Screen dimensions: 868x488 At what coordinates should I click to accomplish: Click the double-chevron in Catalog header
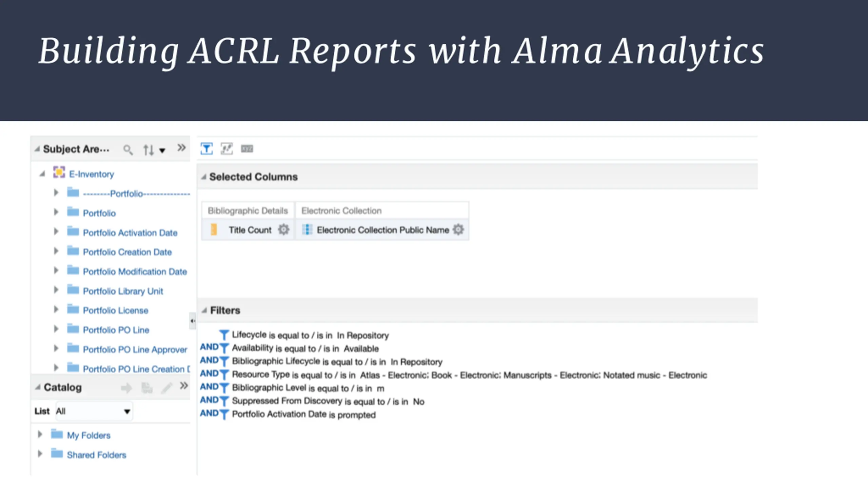point(184,386)
